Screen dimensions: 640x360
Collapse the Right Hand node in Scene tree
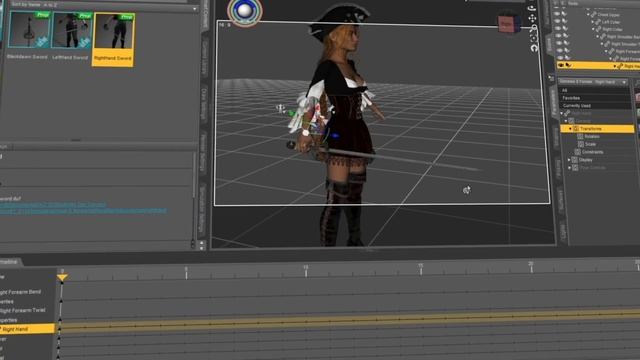(x=615, y=66)
